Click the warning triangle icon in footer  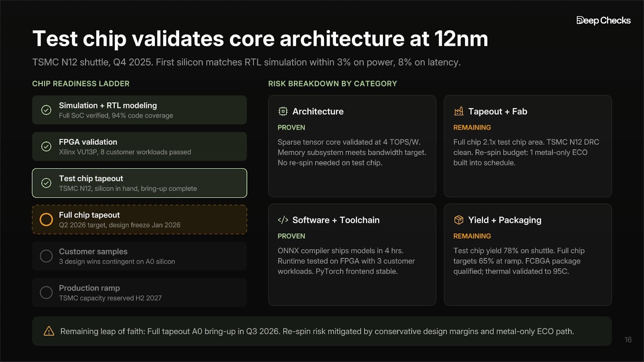pos(49,331)
